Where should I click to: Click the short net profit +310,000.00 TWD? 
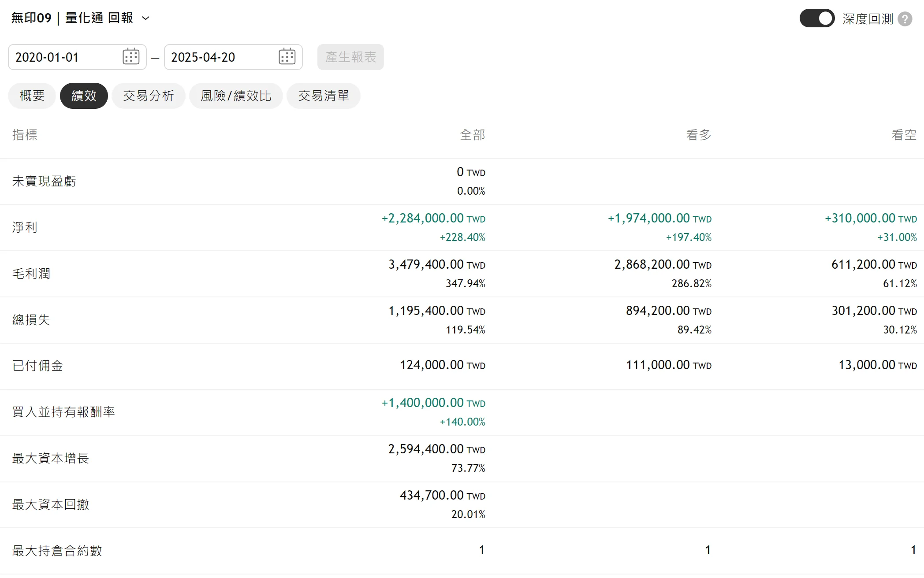[871, 218]
